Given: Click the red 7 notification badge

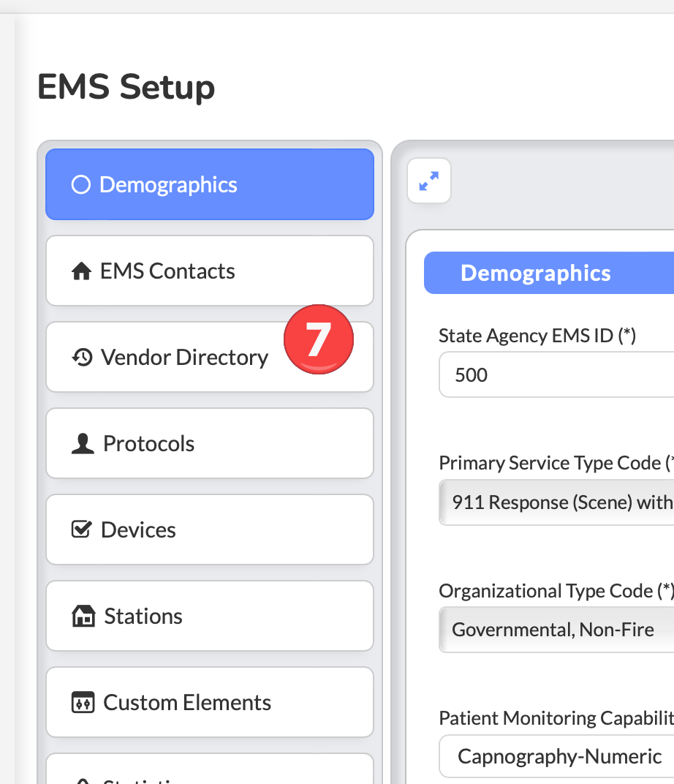Looking at the screenshot, I should (x=318, y=339).
